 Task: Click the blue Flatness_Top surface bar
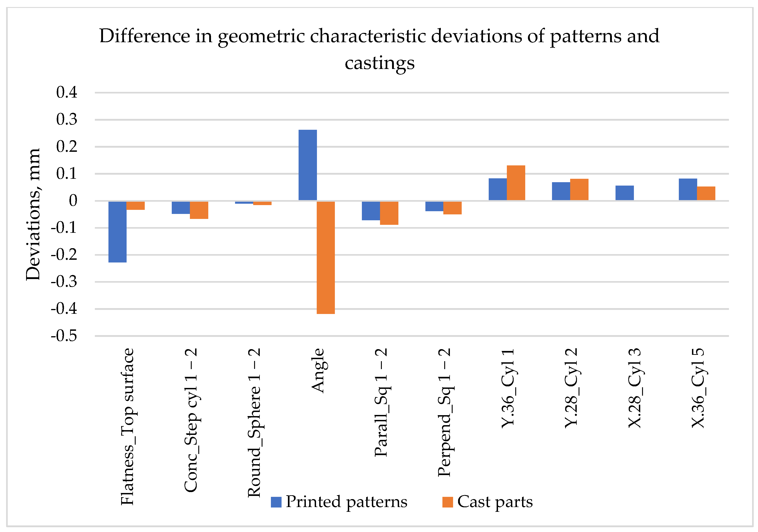117,232
